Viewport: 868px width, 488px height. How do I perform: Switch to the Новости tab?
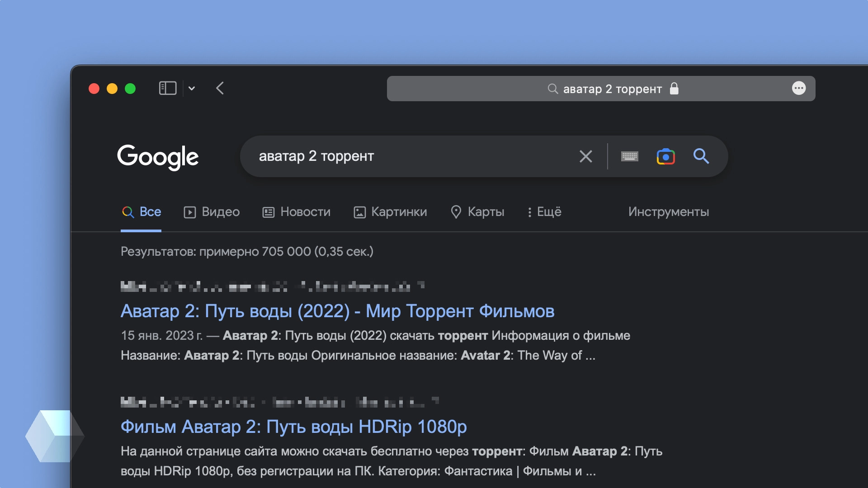[x=297, y=212]
